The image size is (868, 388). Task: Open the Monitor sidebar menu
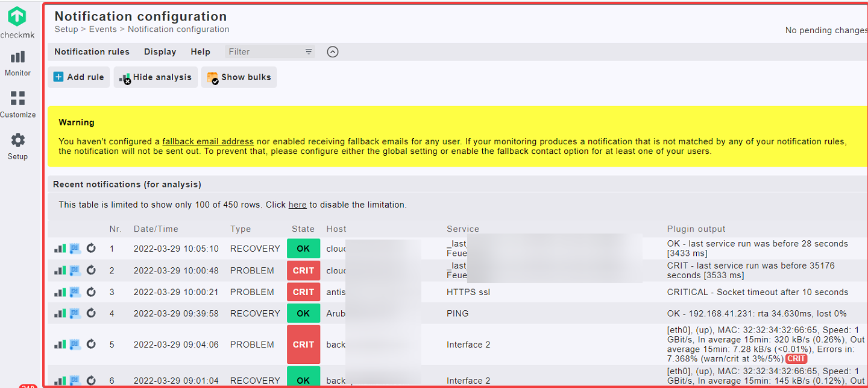click(17, 63)
